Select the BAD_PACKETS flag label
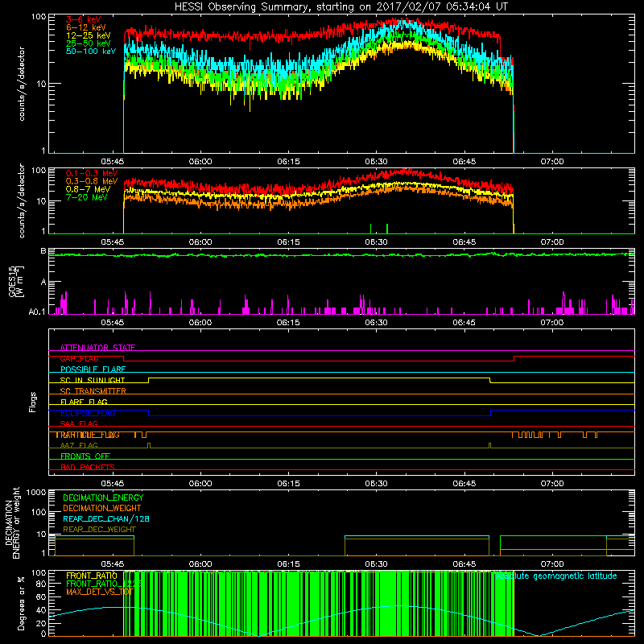Screen dimensions: 644x644 pos(88,467)
